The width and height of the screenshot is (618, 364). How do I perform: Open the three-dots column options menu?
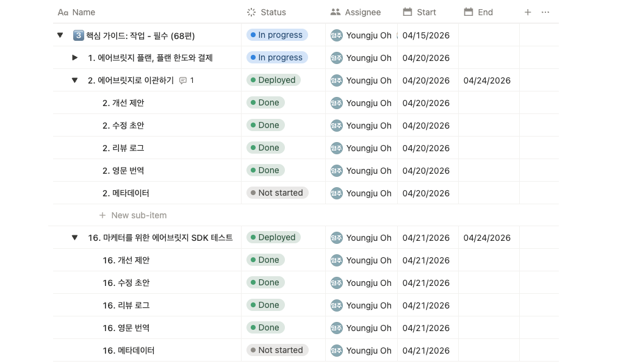[545, 12]
